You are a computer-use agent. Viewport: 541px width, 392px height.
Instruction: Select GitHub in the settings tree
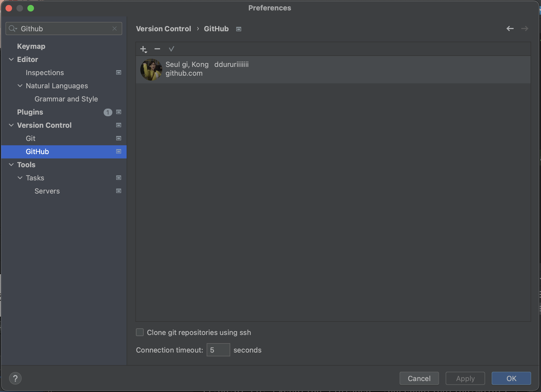point(64,152)
